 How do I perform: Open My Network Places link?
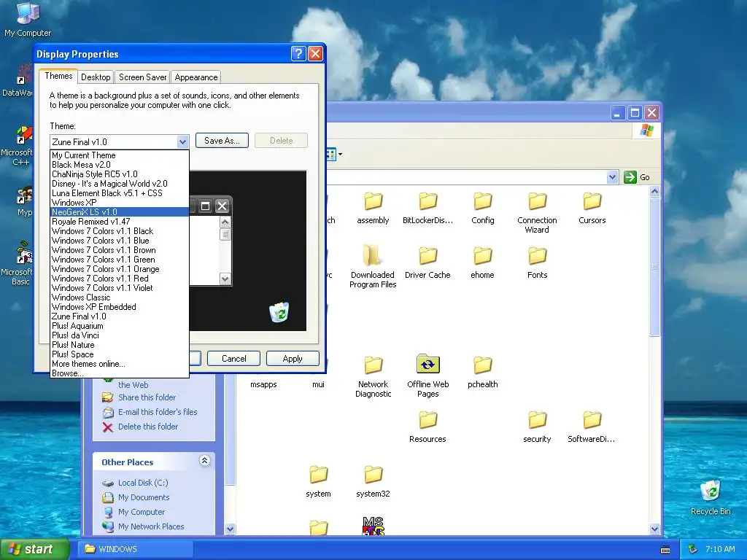[x=151, y=526]
